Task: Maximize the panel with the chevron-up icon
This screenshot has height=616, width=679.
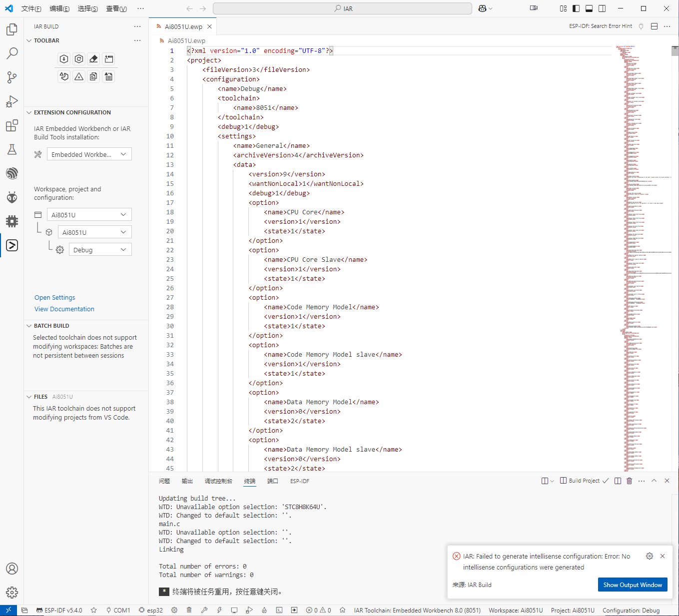Action: click(654, 481)
